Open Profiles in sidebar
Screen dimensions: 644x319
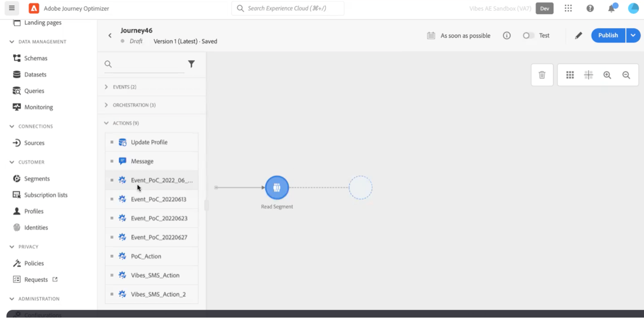click(34, 211)
